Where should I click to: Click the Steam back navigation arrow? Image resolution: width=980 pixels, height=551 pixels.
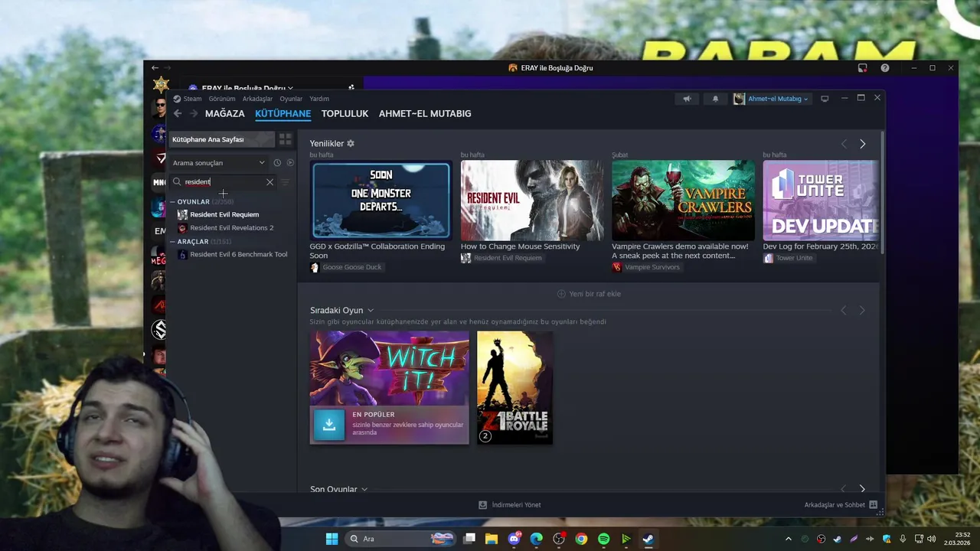coord(178,113)
